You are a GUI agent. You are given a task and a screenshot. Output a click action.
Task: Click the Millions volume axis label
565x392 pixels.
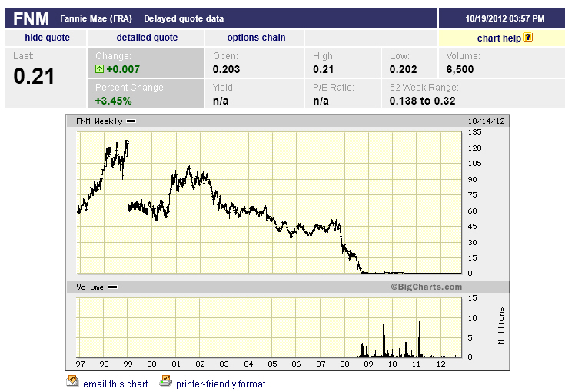[501, 326]
